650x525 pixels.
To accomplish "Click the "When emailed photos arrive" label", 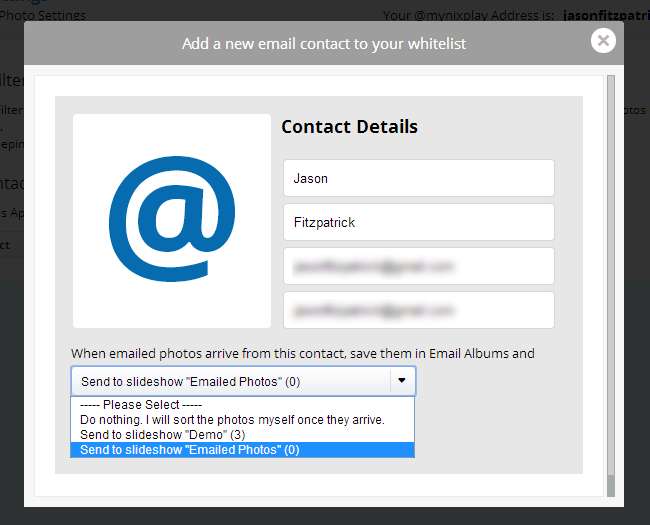I will pos(302,353).
